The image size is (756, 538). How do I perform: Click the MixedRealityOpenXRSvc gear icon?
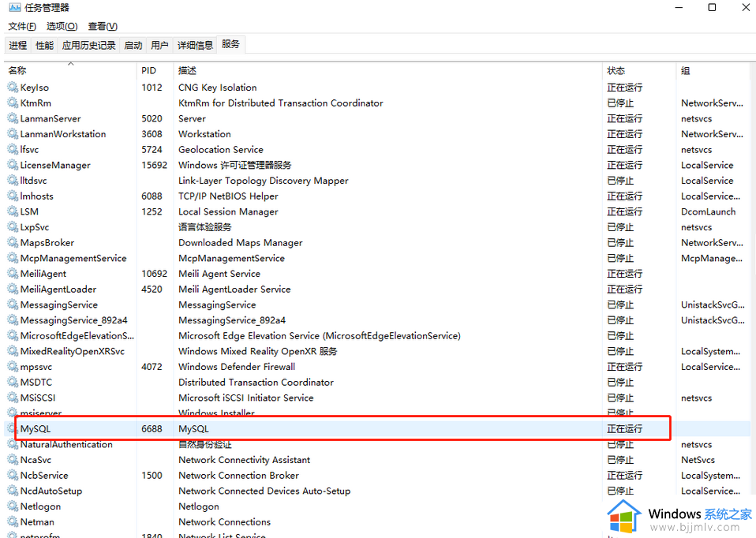pyautogui.click(x=13, y=351)
